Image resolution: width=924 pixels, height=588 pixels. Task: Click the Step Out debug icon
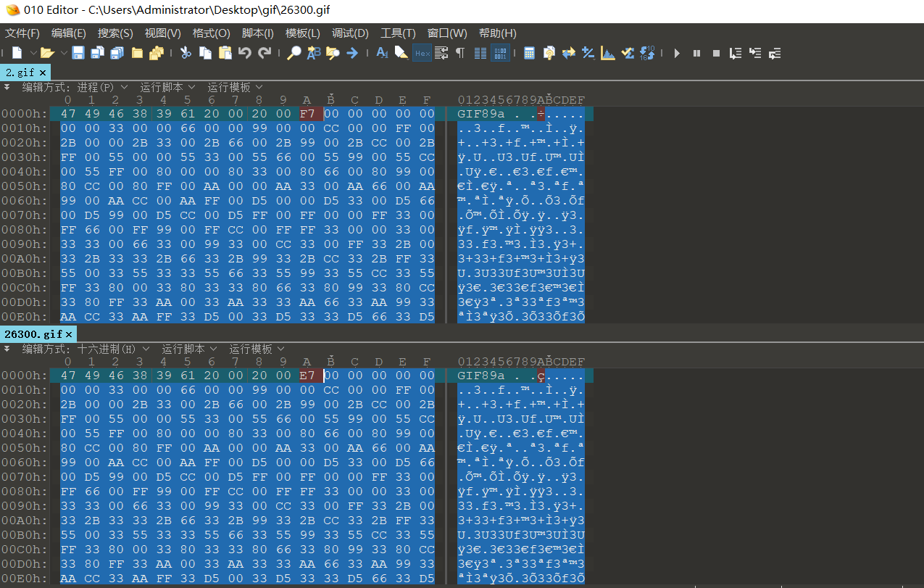tap(775, 53)
